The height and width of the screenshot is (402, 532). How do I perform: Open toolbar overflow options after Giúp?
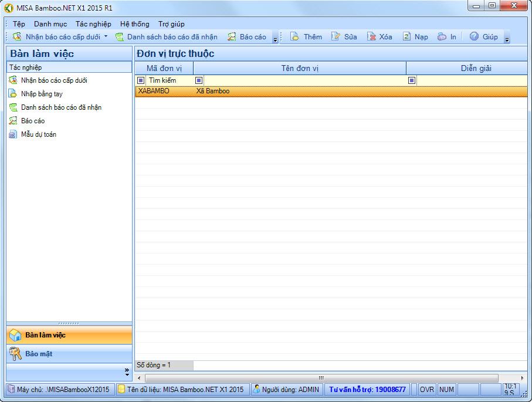pos(507,39)
